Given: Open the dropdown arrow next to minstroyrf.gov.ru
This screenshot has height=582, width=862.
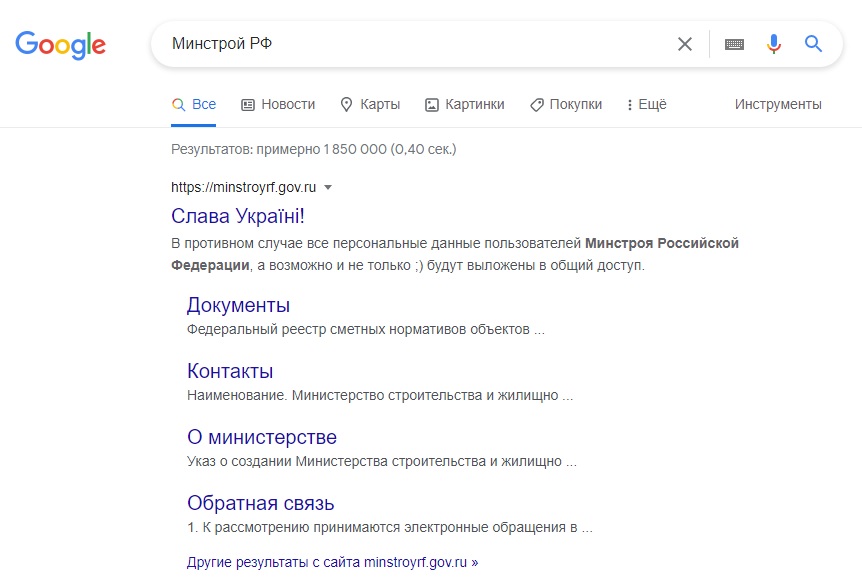Looking at the screenshot, I should click(x=328, y=187).
